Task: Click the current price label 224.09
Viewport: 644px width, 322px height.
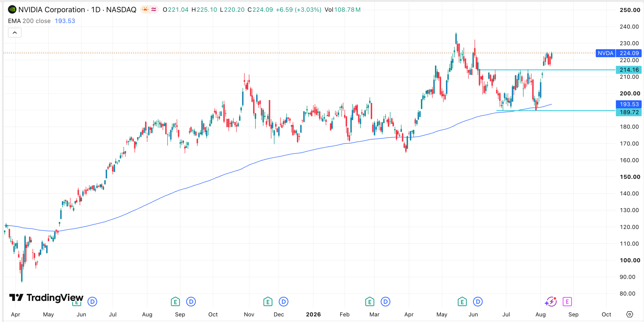Action: point(629,53)
